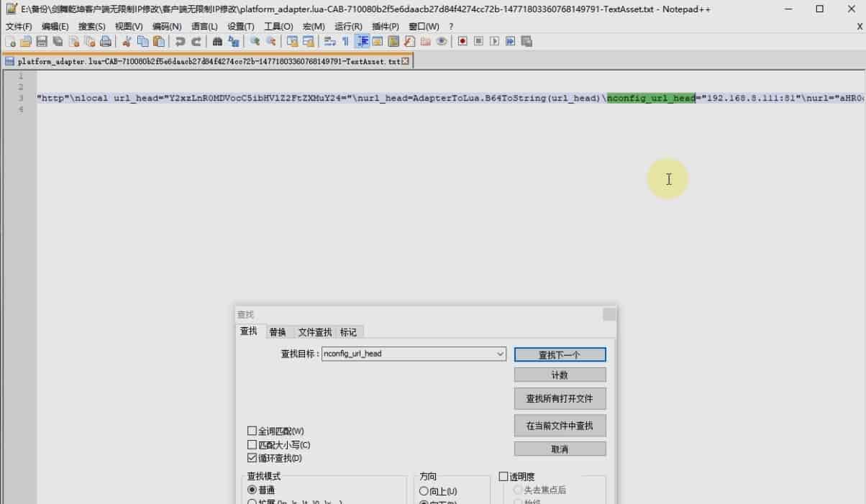Click the Save Recorded Macro icon
Image resolution: width=866 pixels, height=504 pixels.
pyautogui.click(x=526, y=42)
